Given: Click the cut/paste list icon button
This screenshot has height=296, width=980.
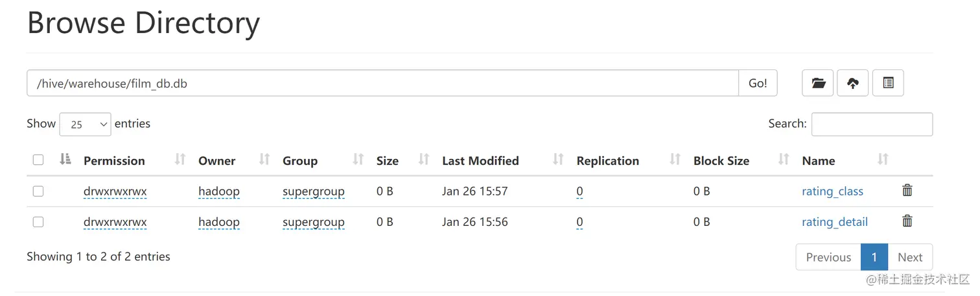Looking at the screenshot, I should [x=888, y=83].
